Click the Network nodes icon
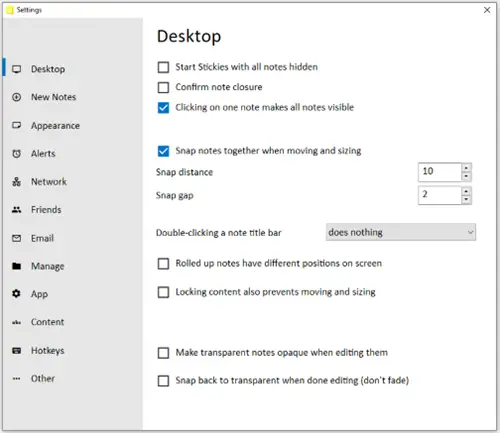Image resolution: width=500 pixels, height=433 pixels. coord(16,182)
